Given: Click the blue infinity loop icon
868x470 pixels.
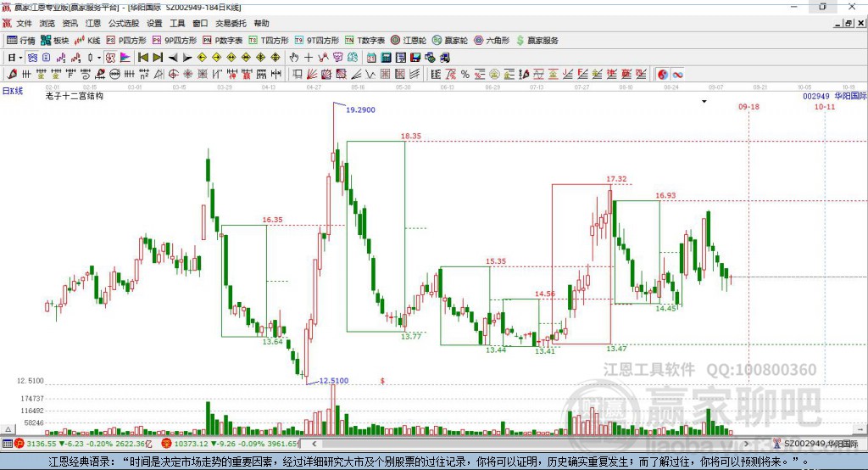Looking at the screenshot, I should (x=677, y=75).
